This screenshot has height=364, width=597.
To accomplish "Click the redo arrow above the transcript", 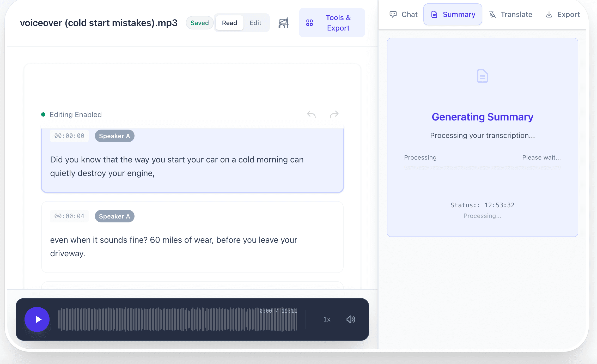I will 334,114.
